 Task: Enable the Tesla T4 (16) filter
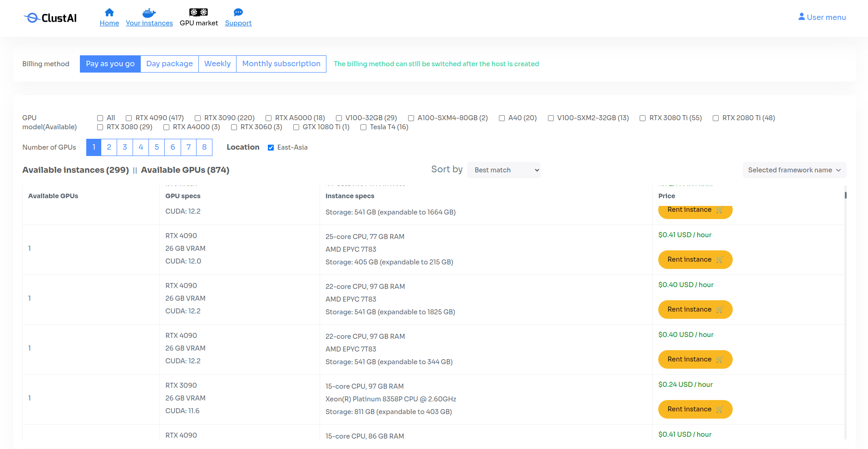point(363,127)
